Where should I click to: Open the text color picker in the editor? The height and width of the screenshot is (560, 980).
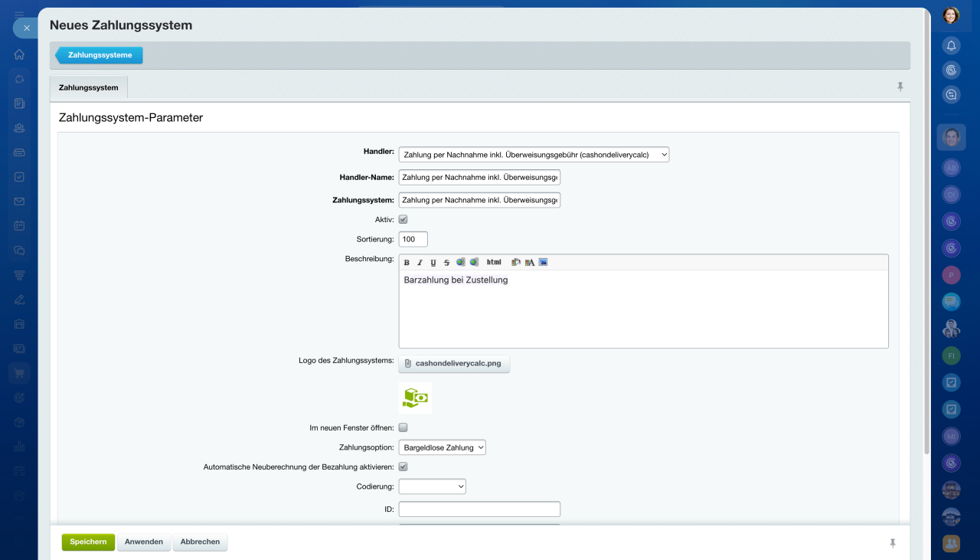530,263
